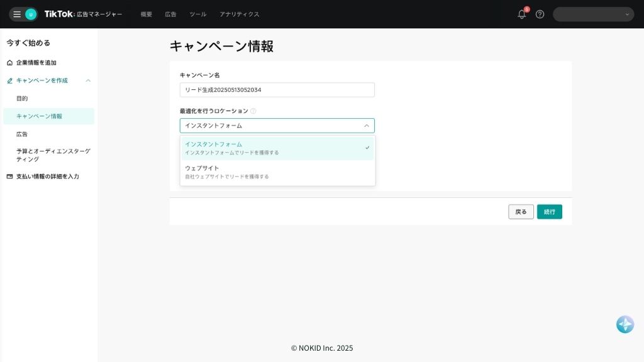Image resolution: width=644 pixels, height=362 pixels.
Task: Open the ツール menu
Action: click(198, 14)
